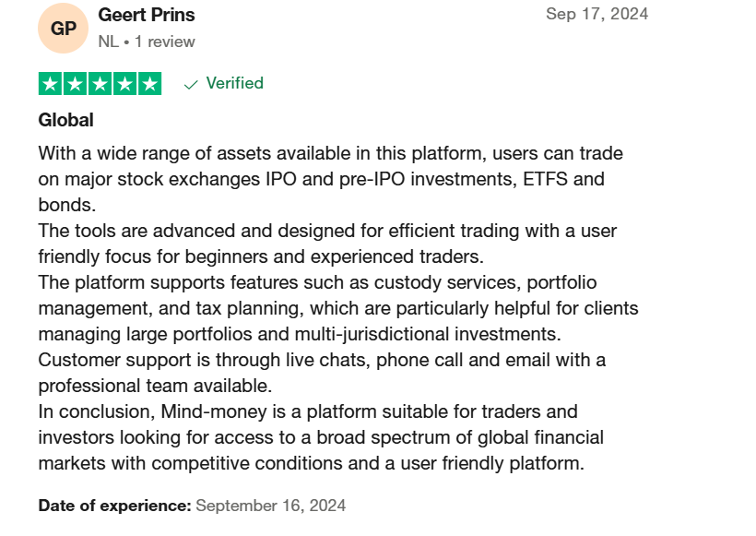The height and width of the screenshot is (536, 756).
Task: Click the fourth green rating star
Action: (x=124, y=84)
